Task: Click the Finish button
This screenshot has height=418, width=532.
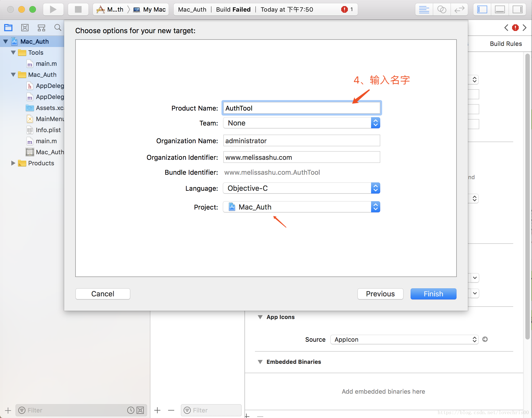Action: (x=433, y=294)
